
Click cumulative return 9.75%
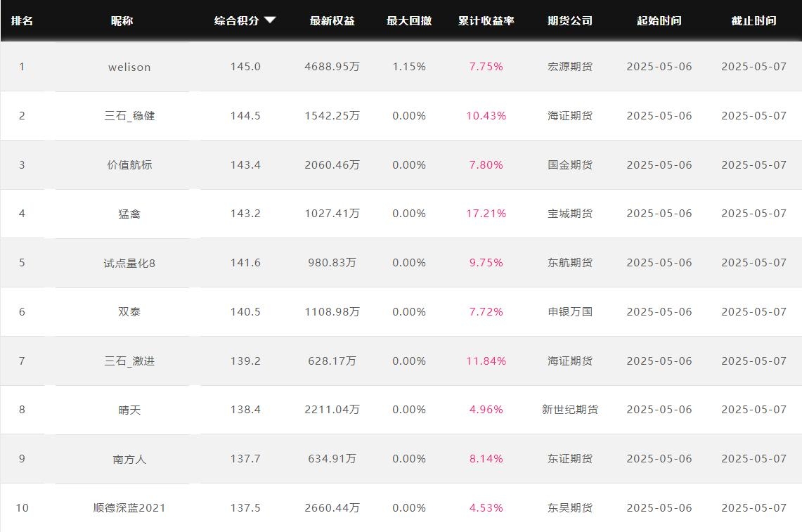pos(486,262)
